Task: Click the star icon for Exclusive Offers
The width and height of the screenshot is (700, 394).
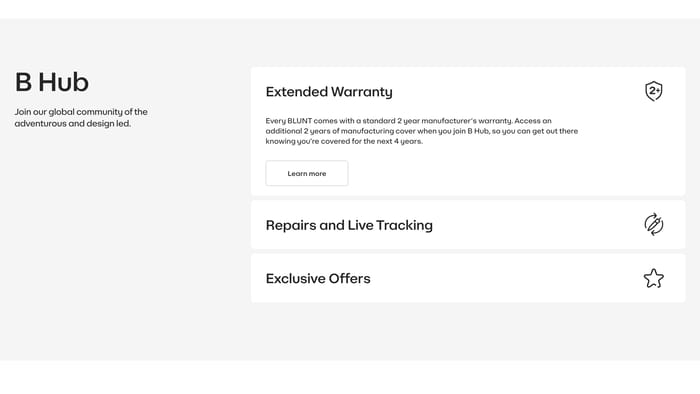Action: (654, 278)
